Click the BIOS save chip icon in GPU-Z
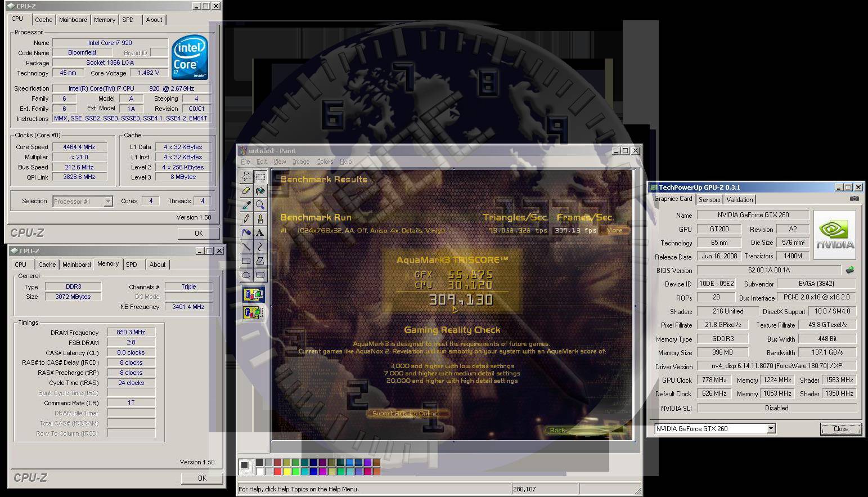Viewport: 868px width, 497px height. pos(850,270)
